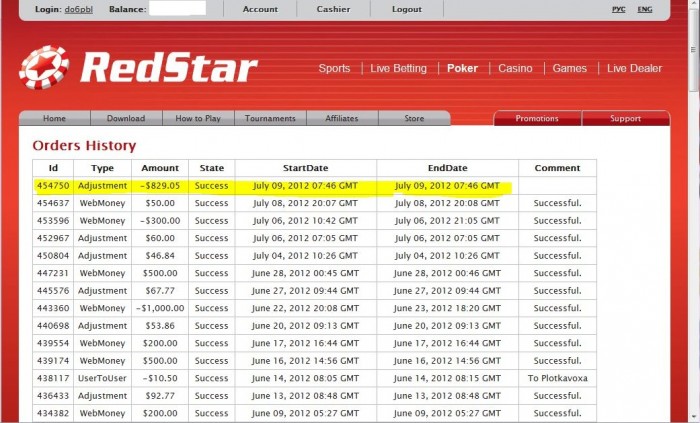The image size is (700, 423).
Task: Click the $60.00 amount cell
Action: (160, 238)
